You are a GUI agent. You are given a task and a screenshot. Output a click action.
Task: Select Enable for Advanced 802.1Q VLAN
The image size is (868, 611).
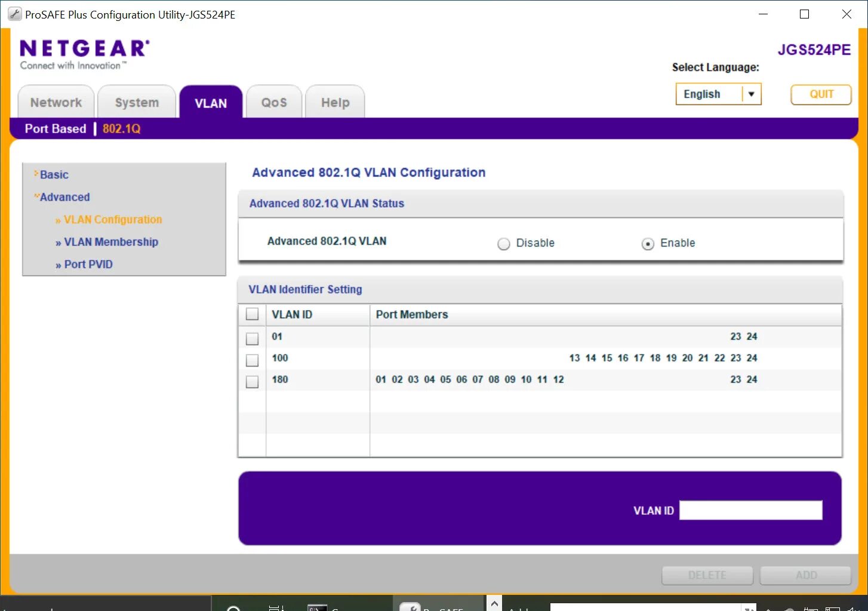[x=648, y=244]
